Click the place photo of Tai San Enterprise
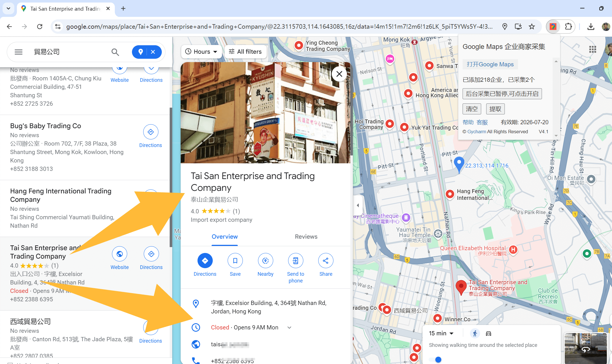This screenshot has height=364, width=612. [x=265, y=113]
